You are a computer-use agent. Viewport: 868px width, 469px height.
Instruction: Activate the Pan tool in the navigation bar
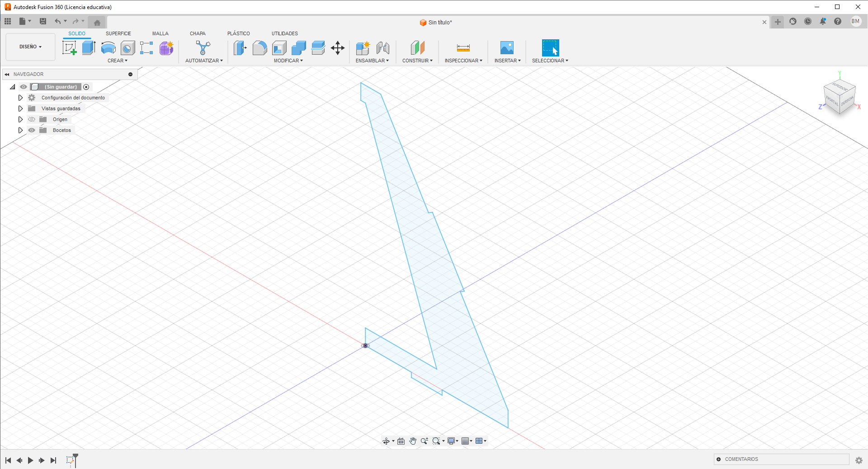coord(413,441)
